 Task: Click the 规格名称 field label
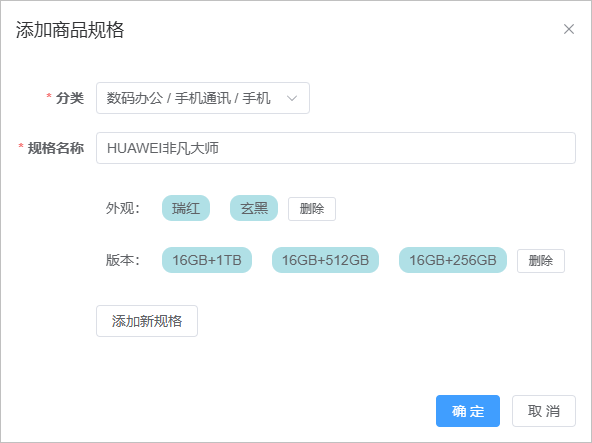click(56, 148)
